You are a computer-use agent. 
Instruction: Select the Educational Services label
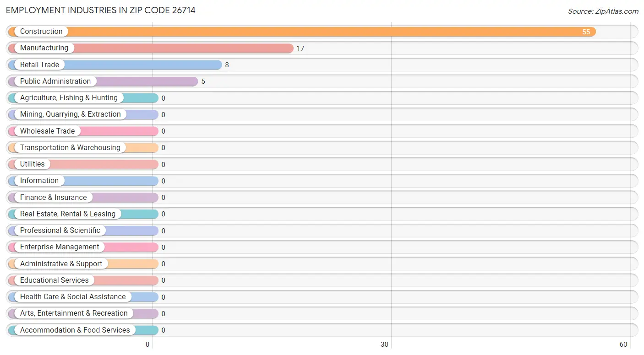55,280
